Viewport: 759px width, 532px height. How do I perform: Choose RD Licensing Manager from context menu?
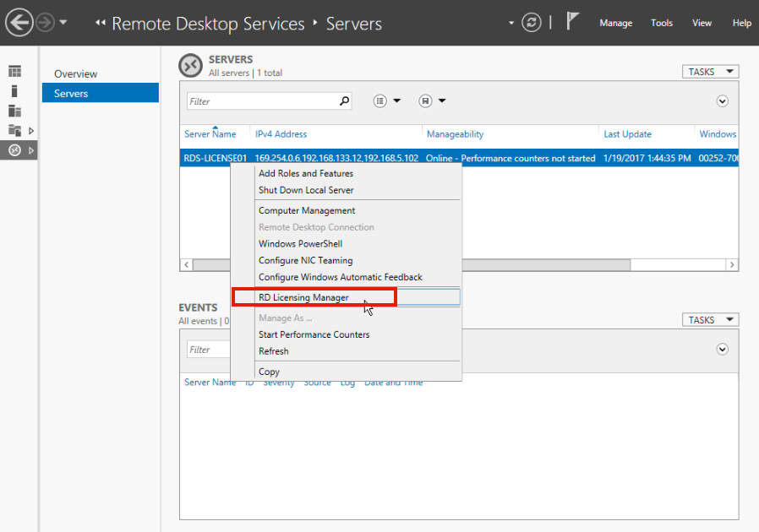pos(303,297)
